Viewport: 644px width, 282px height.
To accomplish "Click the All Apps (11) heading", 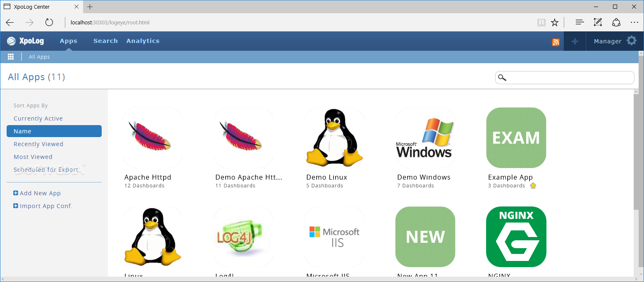I will (36, 77).
